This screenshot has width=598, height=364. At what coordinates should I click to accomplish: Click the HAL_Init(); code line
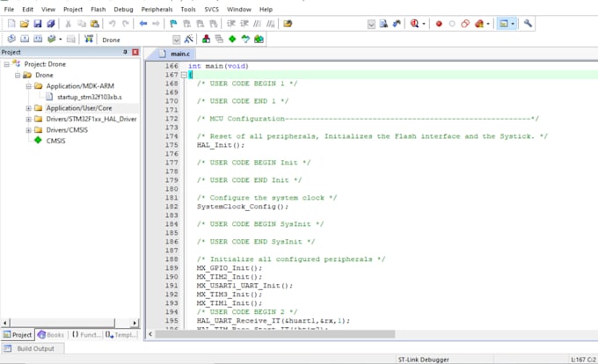click(221, 145)
